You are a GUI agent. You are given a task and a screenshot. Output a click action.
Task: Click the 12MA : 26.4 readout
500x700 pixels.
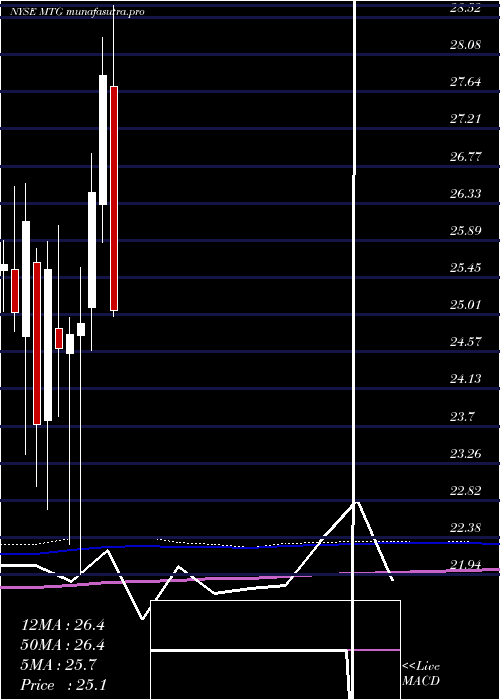63,625
